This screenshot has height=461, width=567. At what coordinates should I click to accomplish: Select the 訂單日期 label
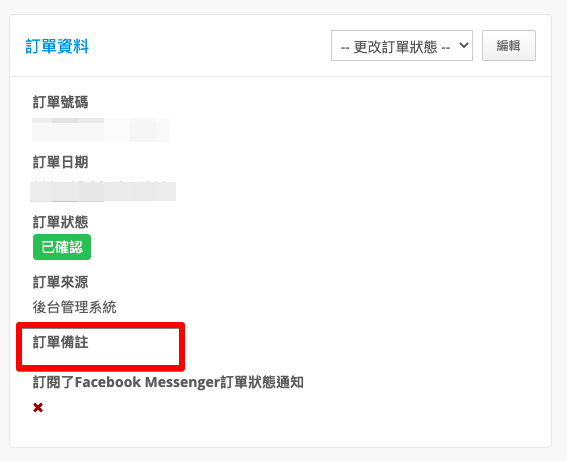[x=60, y=162]
